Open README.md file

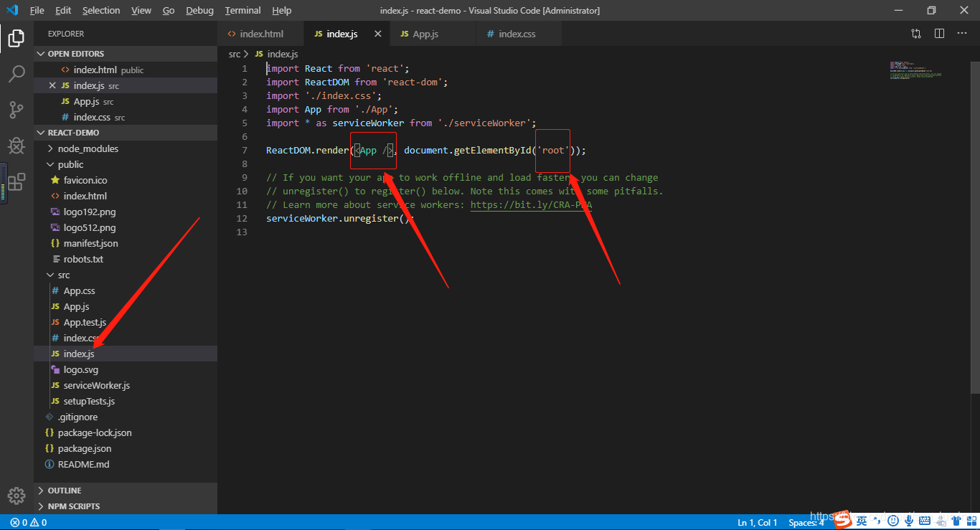[126, 464]
